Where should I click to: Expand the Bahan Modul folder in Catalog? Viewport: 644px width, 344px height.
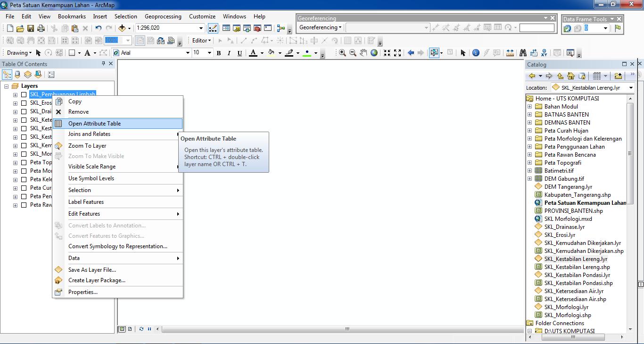click(529, 107)
